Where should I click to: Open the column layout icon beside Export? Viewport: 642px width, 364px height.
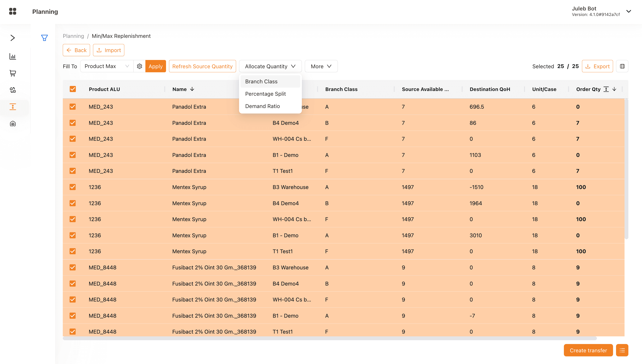tap(622, 66)
